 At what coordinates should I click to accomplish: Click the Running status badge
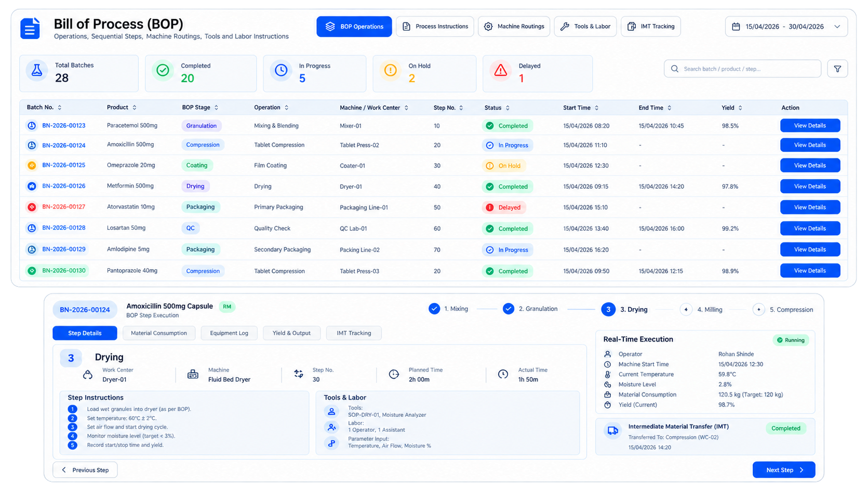point(791,340)
